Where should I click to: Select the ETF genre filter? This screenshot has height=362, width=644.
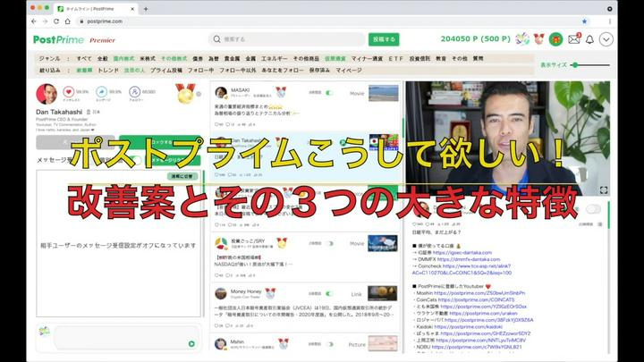(x=396, y=59)
